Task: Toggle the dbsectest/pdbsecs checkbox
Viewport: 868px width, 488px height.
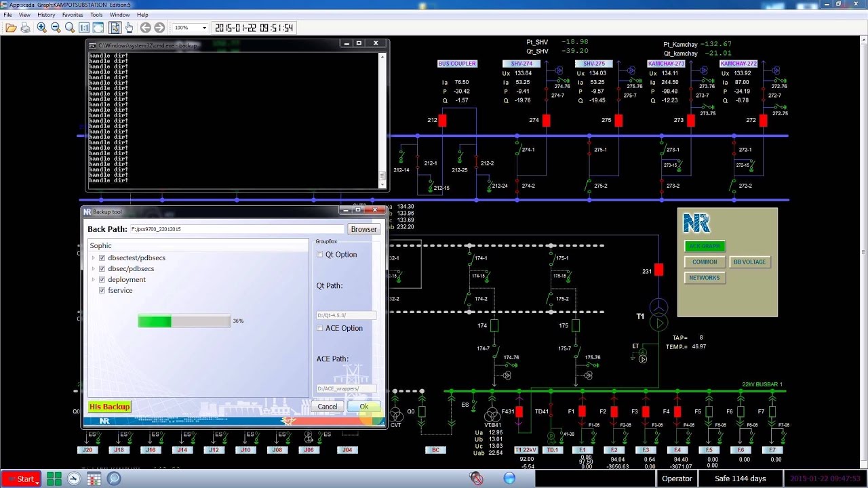Action: 102,258
